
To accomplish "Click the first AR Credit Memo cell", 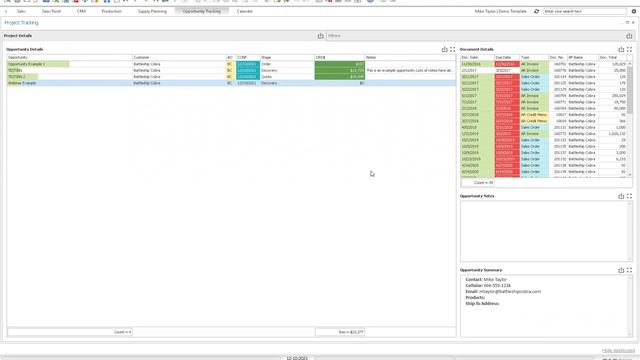I will point(534,115).
